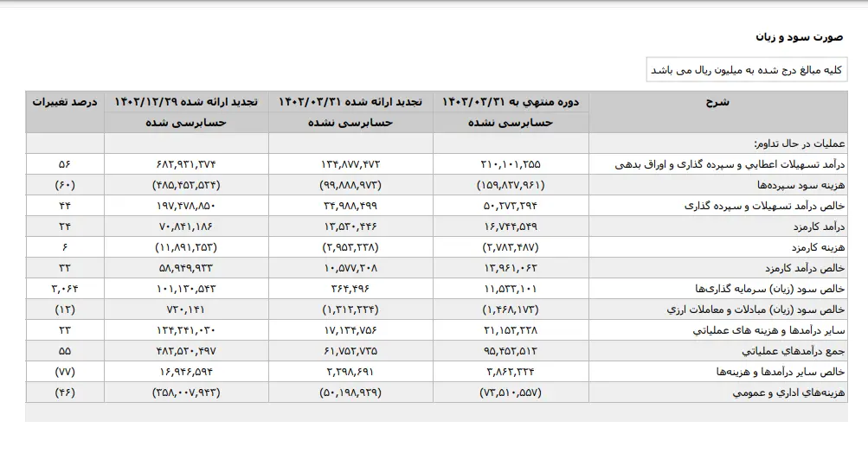Select the 'شرح' column header

click(717, 102)
